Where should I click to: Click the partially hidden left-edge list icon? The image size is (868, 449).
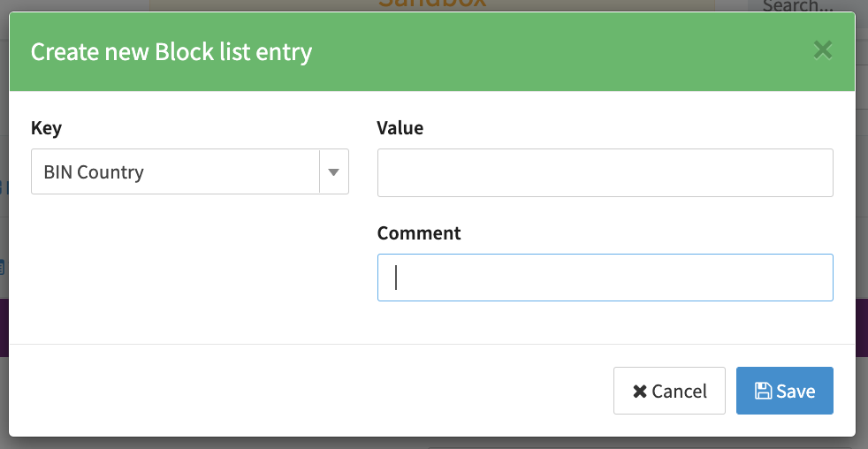pyautogui.click(x=3, y=265)
